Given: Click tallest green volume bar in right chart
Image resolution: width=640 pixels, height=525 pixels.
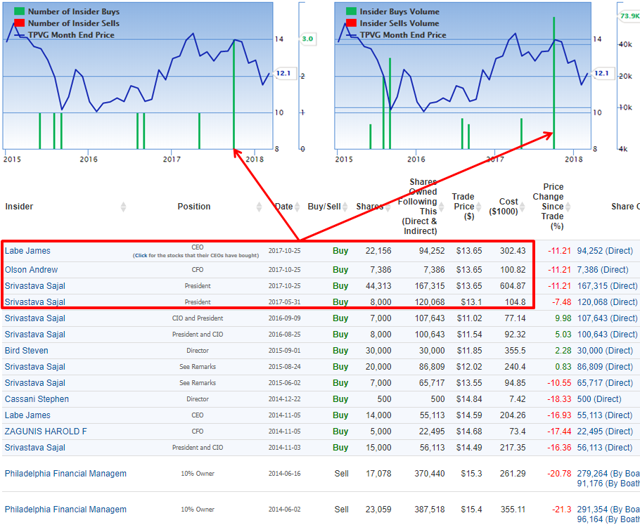Looking at the screenshot, I should click(554, 83).
